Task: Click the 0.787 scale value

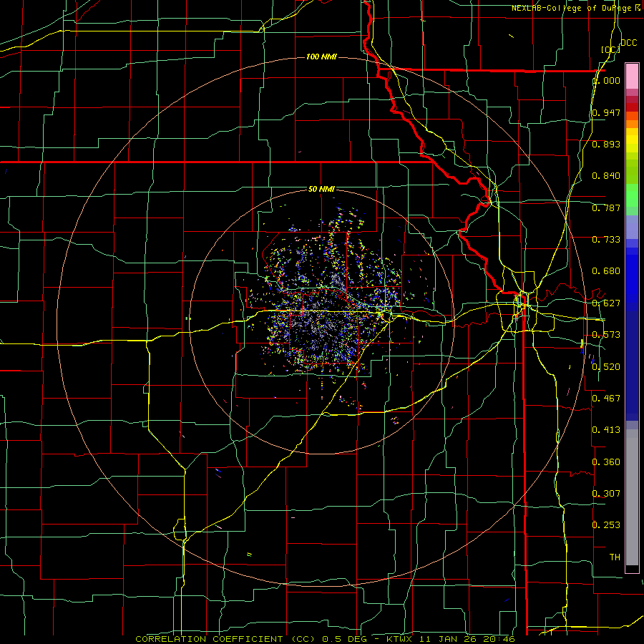Action: (x=606, y=208)
